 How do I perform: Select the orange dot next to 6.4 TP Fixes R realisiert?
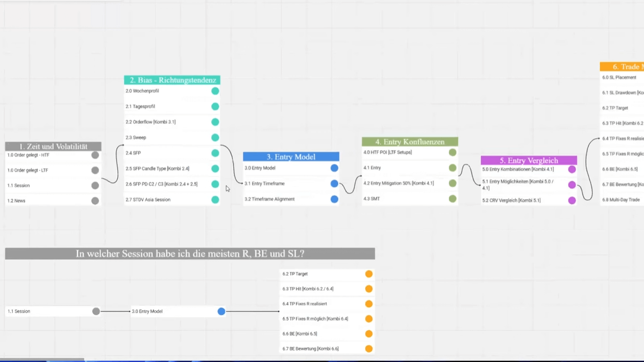click(x=369, y=304)
